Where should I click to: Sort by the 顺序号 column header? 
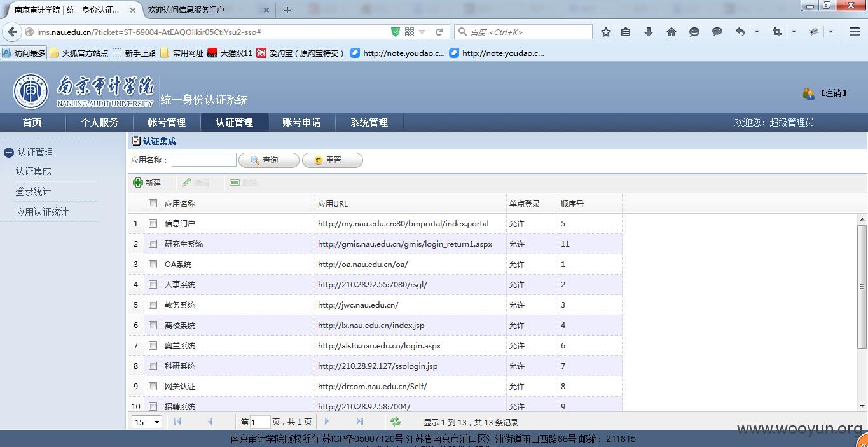coord(589,203)
